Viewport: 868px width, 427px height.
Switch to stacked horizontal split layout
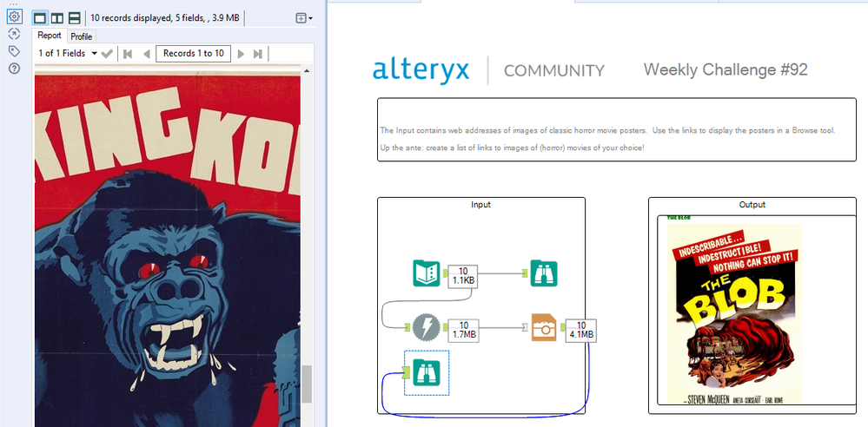[x=74, y=18]
